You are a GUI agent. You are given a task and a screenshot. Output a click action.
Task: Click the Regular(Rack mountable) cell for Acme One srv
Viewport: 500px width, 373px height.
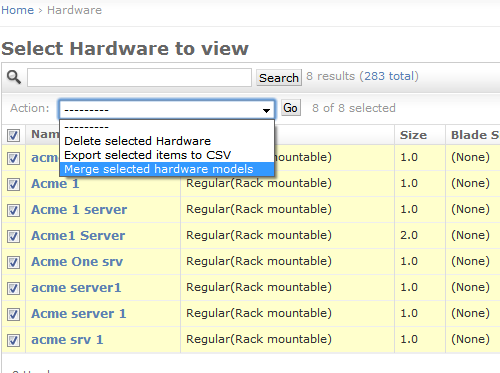(259, 261)
